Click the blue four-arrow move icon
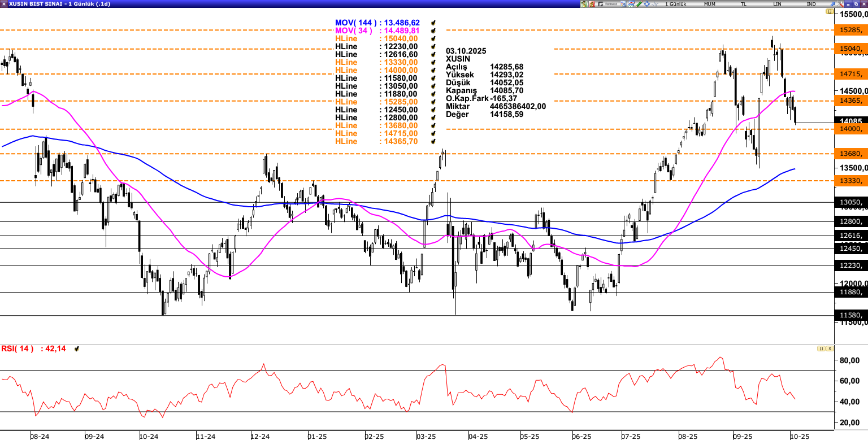 point(647,4)
